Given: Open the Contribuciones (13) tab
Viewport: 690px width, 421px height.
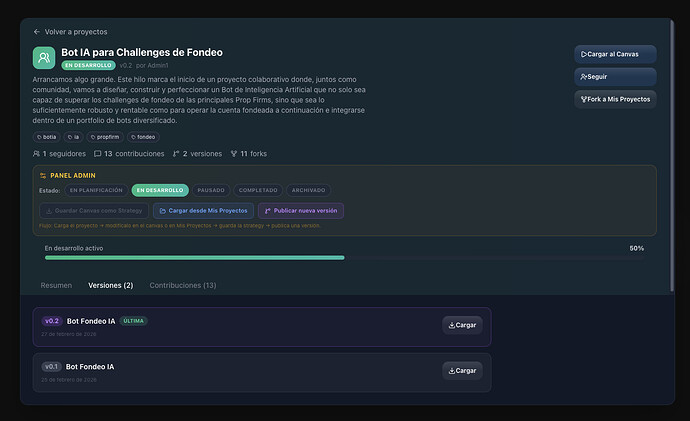Looking at the screenshot, I should 182,285.
